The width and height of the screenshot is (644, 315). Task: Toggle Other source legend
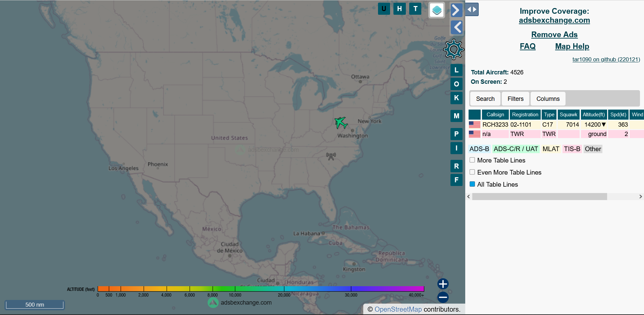[x=593, y=149]
